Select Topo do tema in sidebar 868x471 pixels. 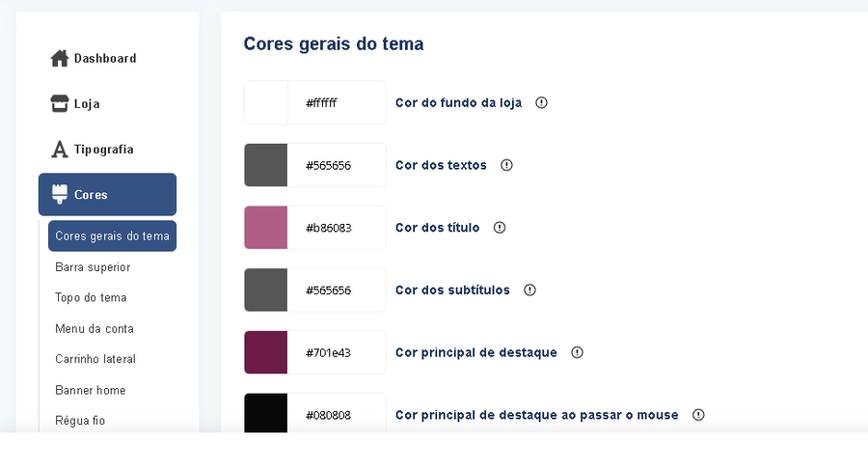91,298
